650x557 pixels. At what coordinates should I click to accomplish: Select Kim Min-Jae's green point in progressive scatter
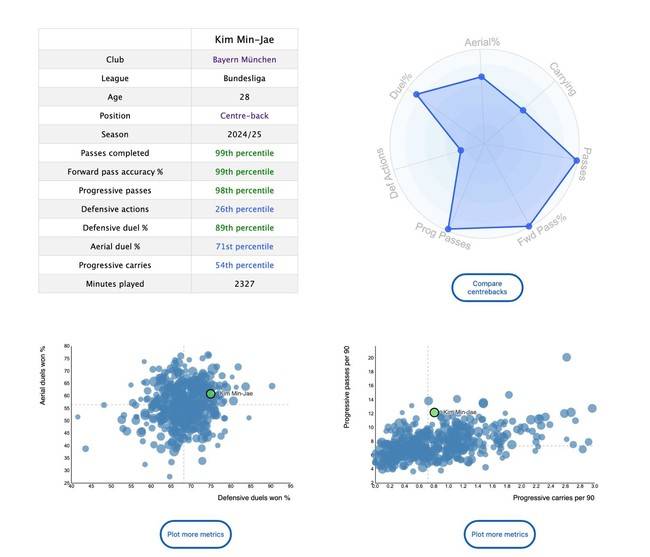[x=434, y=412]
